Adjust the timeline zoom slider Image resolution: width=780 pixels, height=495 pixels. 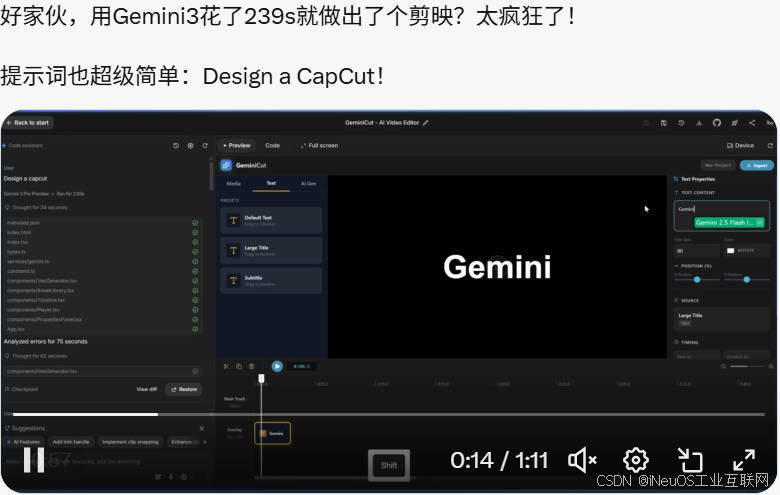click(x=746, y=366)
